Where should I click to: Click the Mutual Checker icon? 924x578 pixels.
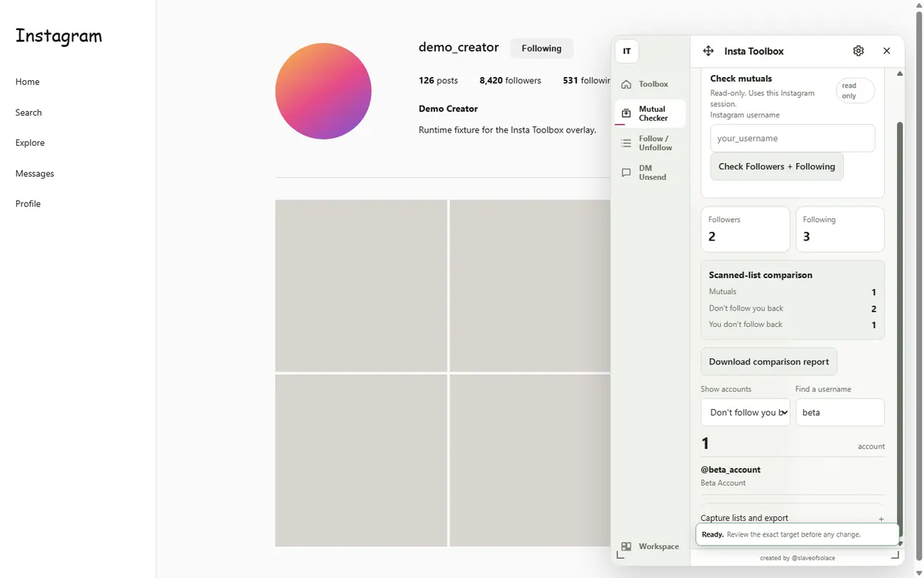point(626,113)
